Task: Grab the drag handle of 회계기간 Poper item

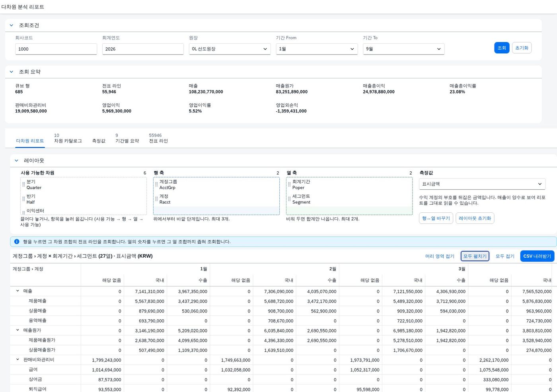Action: click(x=289, y=184)
